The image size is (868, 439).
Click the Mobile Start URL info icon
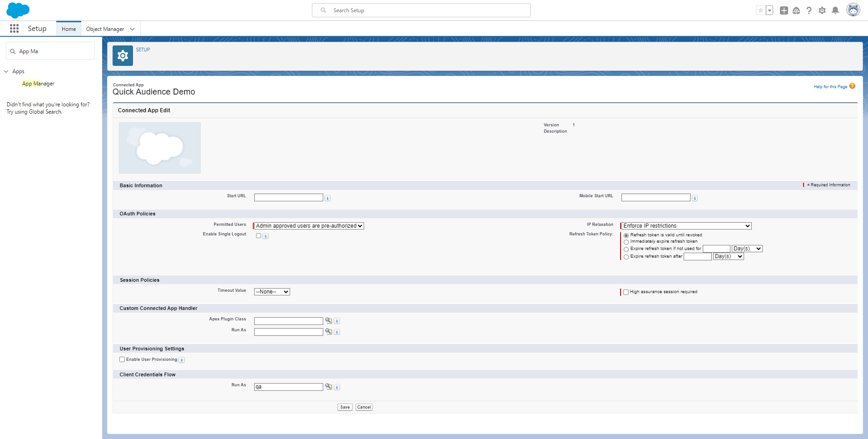(x=695, y=198)
